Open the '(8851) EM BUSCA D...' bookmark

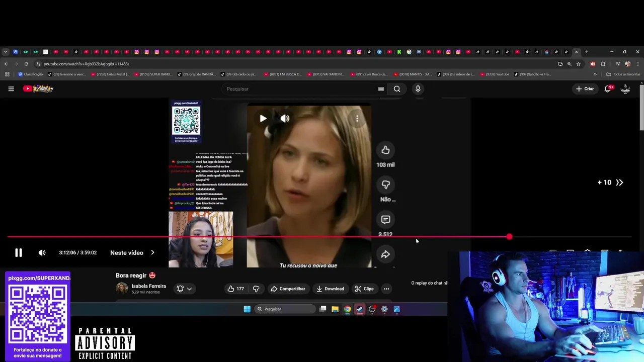coord(282,74)
